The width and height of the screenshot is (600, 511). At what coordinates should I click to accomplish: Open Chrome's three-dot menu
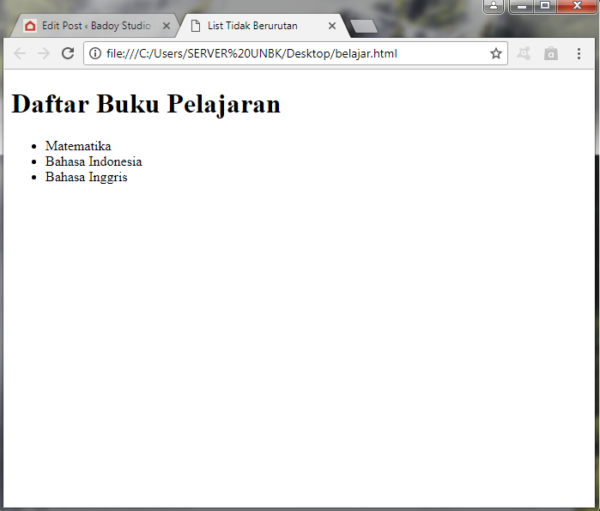click(x=578, y=53)
